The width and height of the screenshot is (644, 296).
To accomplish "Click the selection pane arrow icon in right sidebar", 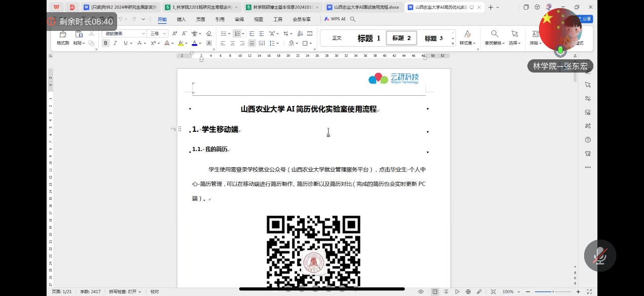I will click(588, 85).
